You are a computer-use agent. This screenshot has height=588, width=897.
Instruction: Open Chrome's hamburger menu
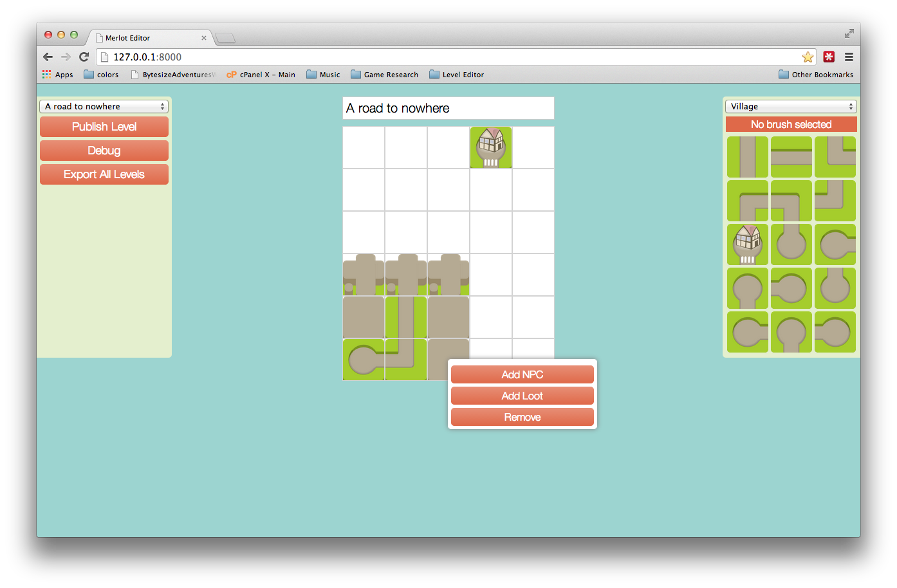pyautogui.click(x=849, y=57)
